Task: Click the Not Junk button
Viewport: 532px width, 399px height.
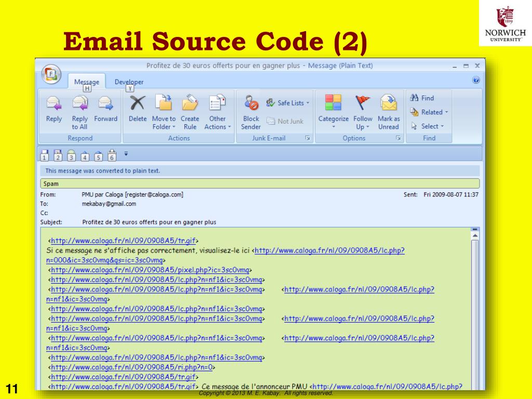Action: coord(285,121)
